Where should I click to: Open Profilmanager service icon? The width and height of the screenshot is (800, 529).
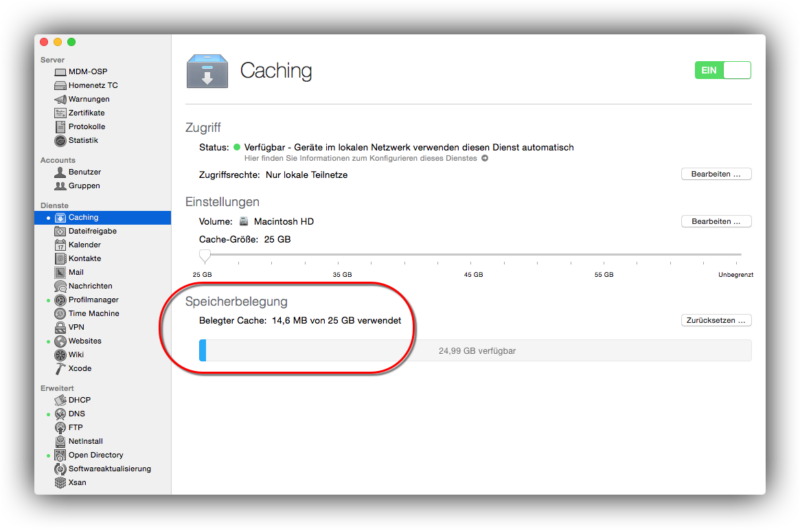tap(60, 300)
